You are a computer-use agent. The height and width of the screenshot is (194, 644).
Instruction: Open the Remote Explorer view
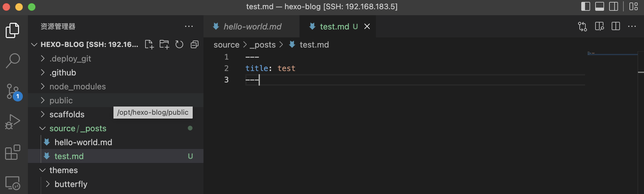(13, 183)
